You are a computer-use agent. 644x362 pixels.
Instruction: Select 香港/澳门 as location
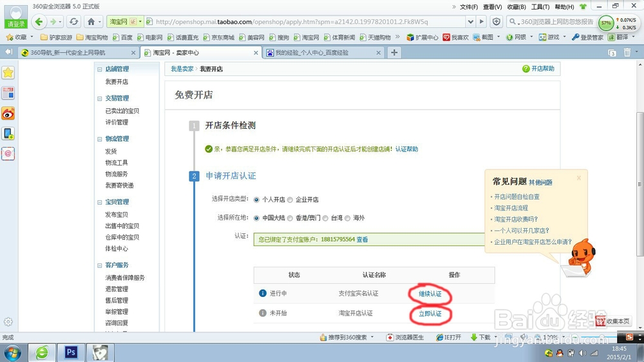290,218
